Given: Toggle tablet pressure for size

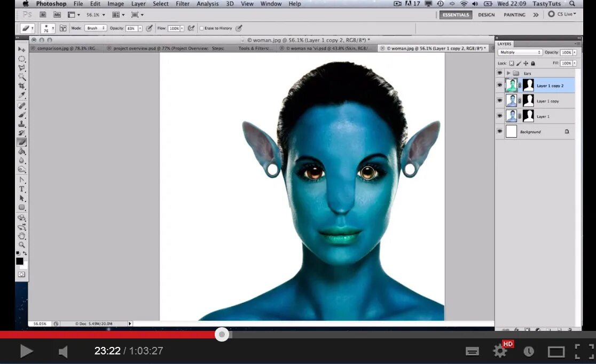Looking at the screenshot, I should click(239, 28).
